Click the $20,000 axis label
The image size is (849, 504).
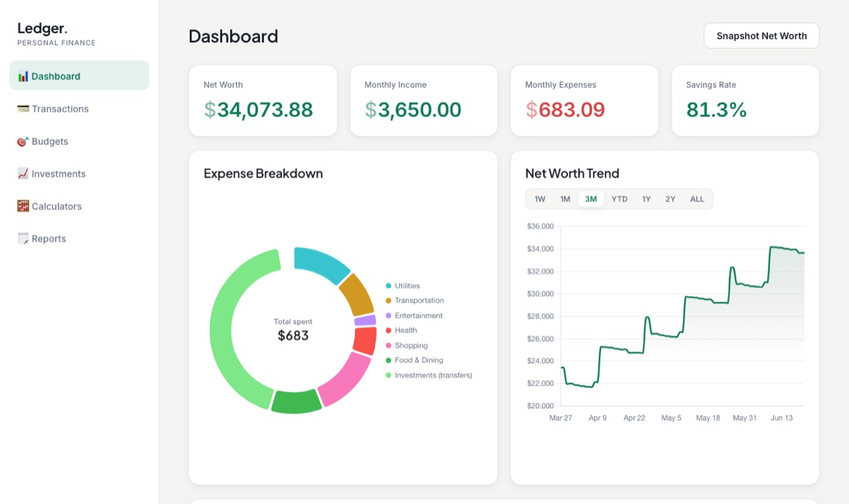(x=540, y=405)
